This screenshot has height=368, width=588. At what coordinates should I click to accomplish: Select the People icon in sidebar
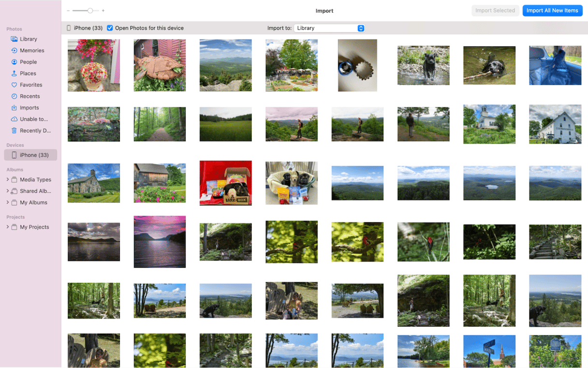(15, 62)
